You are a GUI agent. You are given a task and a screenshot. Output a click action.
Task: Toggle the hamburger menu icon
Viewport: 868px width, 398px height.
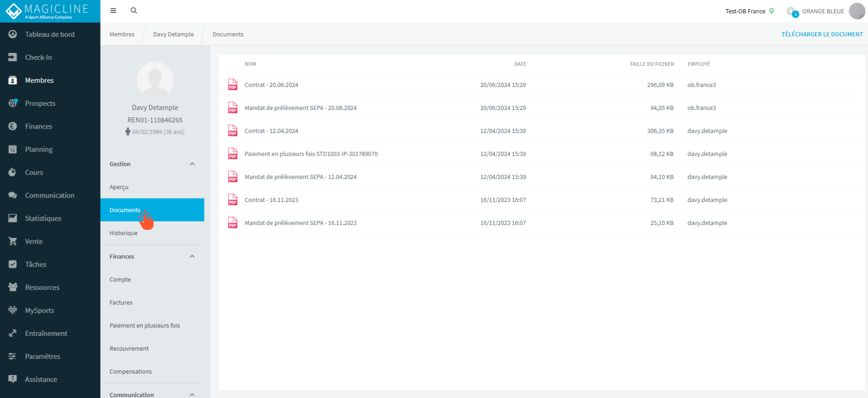pos(113,11)
